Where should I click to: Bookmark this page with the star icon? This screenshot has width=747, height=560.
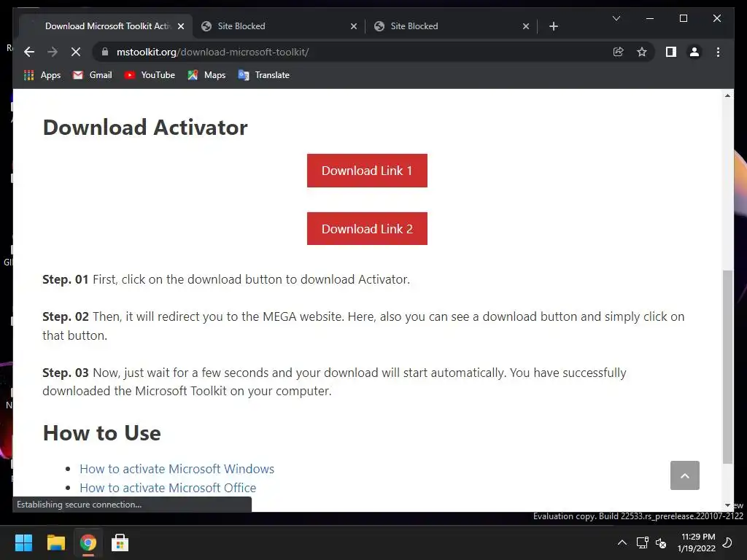(x=642, y=52)
